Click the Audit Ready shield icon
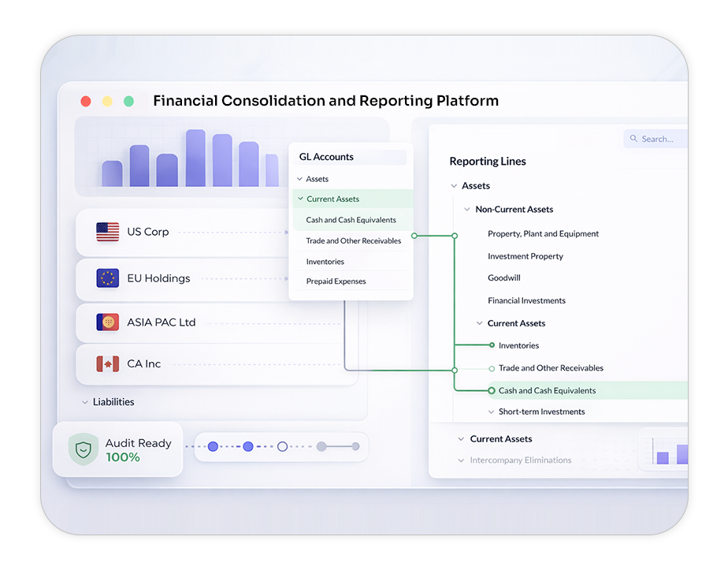 click(x=83, y=450)
